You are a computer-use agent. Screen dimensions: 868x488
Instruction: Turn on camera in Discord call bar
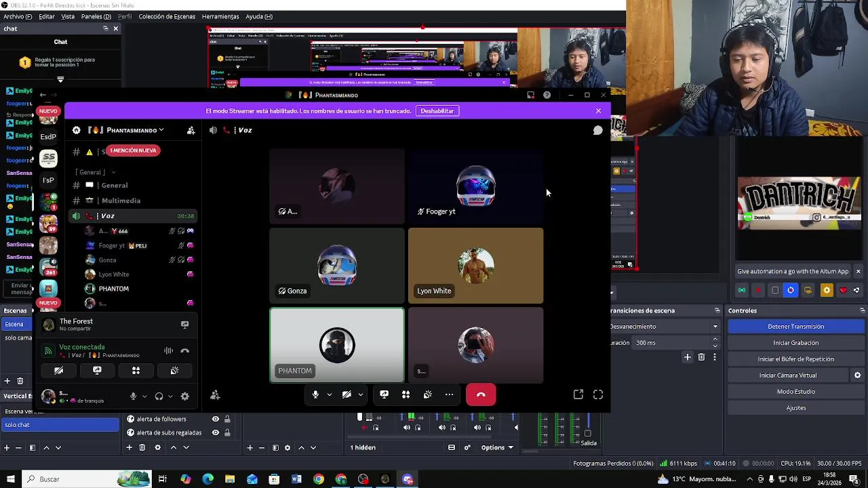347,394
